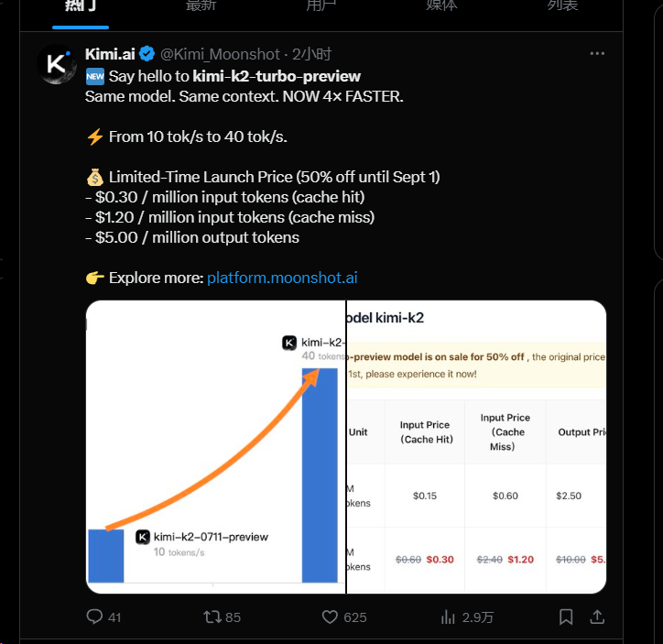This screenshot has width=663, height=644.
Task: Open the platform.moonshot.ai link
Action: [282, 278]
